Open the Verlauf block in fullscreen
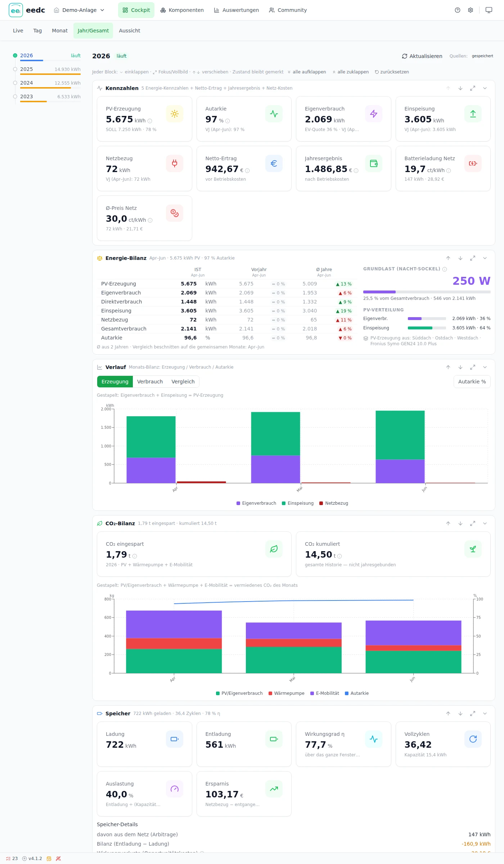Screen dimensions: 504x864 (x=473, y=367)
